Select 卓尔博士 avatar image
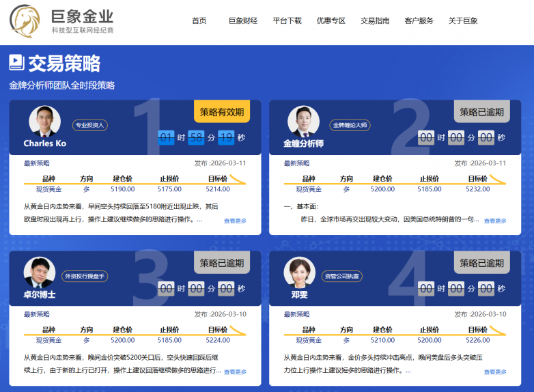The image size is (534, 392). (x=40, y=272)
